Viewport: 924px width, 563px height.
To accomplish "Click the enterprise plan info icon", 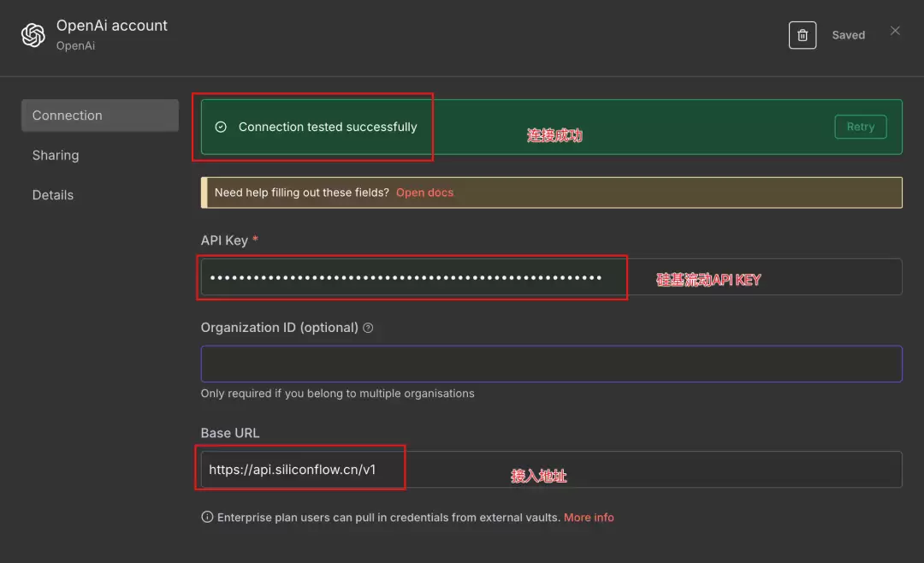I will coord(207,517).
